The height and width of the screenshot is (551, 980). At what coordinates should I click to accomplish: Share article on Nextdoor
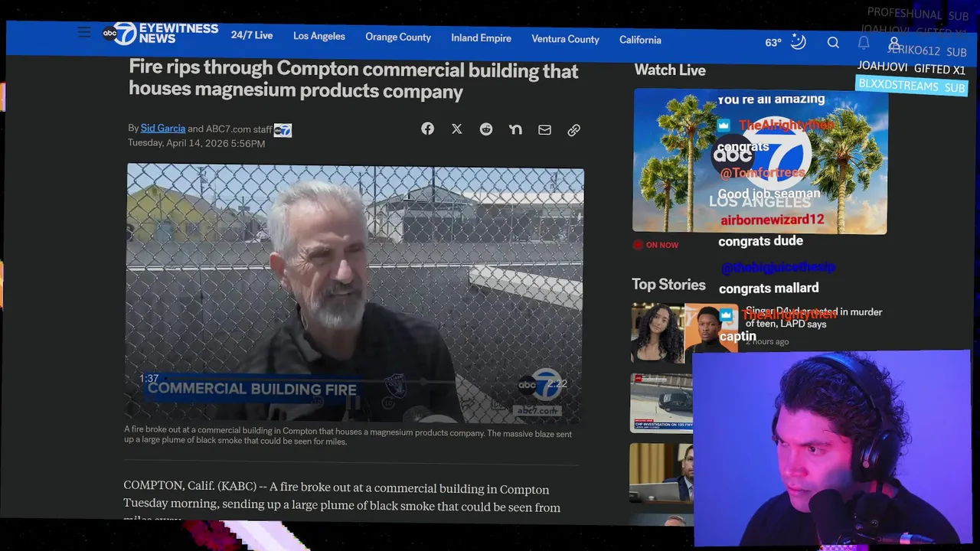click(515, 129)
